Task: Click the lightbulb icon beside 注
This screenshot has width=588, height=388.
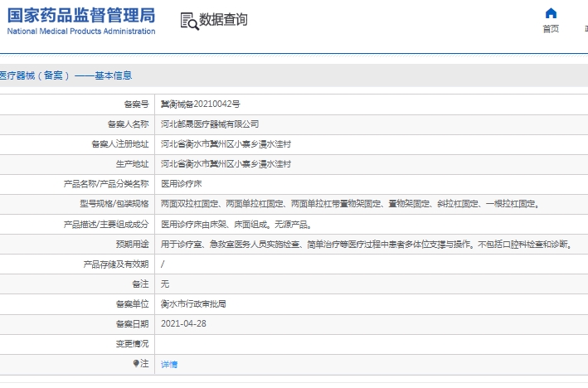Action: pos(136,363)
